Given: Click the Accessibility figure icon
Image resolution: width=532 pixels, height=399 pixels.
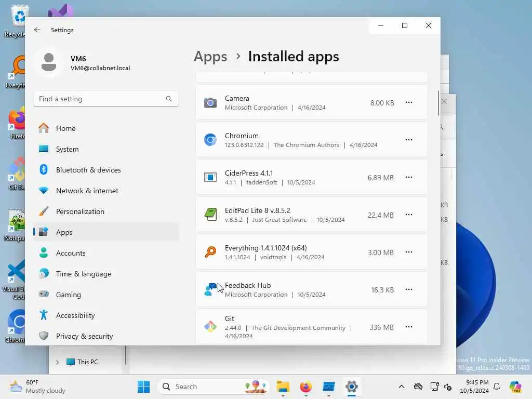Looking at the screenshot, I should 44,315.
